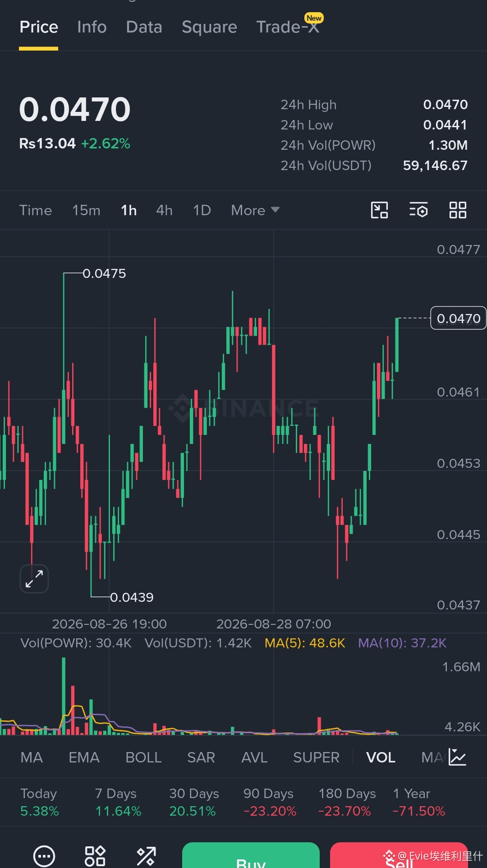The height and width of the screenshot is (868, 487).
Task: Tap the green Buy button
Action: click(251, 855)
